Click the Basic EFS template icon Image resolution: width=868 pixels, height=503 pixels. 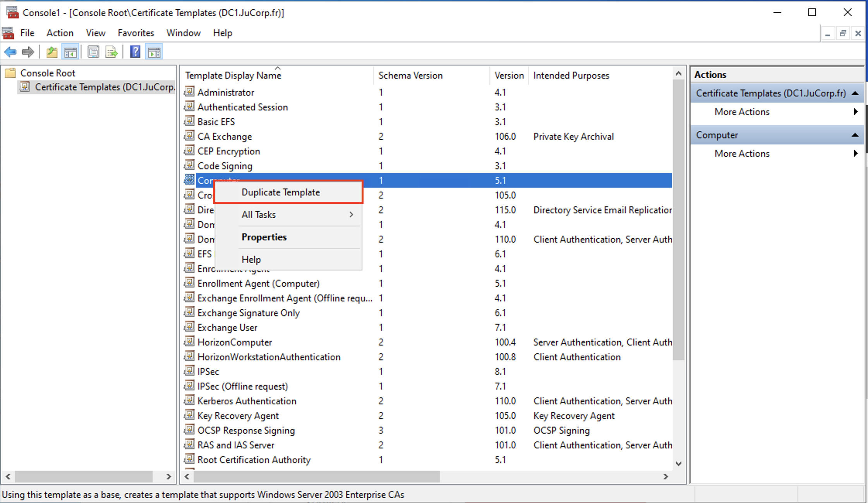189,121
